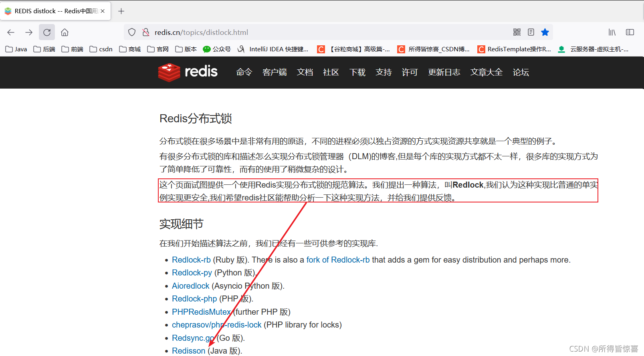This screenshot has width=644, height=356.
Task: Open tracking protection shield icon
Action: pyautogui.click(x=132, y=32)
